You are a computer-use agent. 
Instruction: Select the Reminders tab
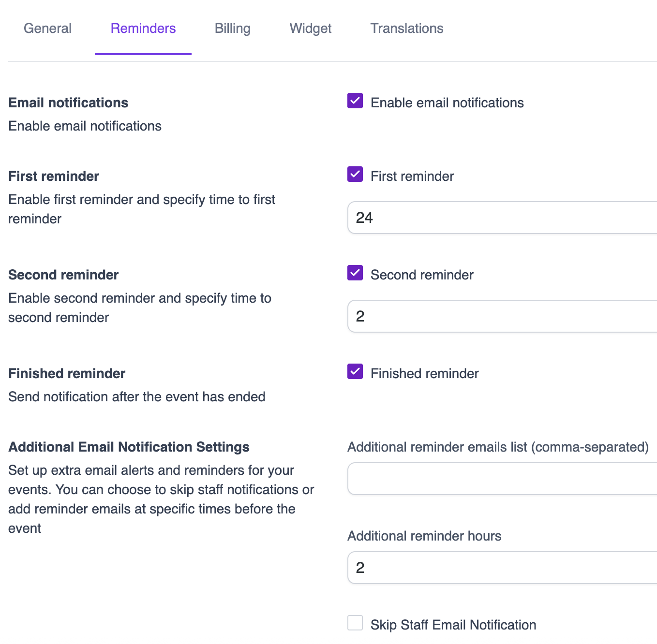143,29
